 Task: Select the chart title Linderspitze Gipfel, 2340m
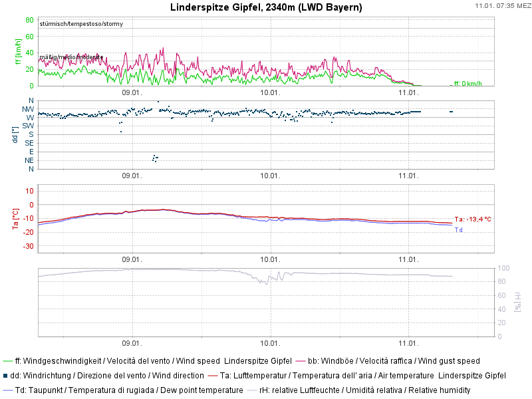(x=266, y=8)
